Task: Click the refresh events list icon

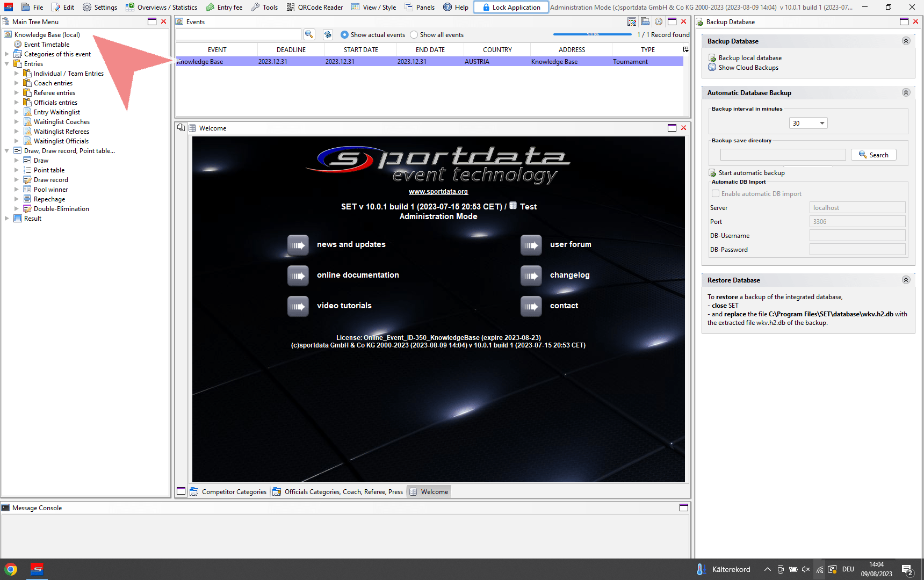Action: [x=328, y=34]
